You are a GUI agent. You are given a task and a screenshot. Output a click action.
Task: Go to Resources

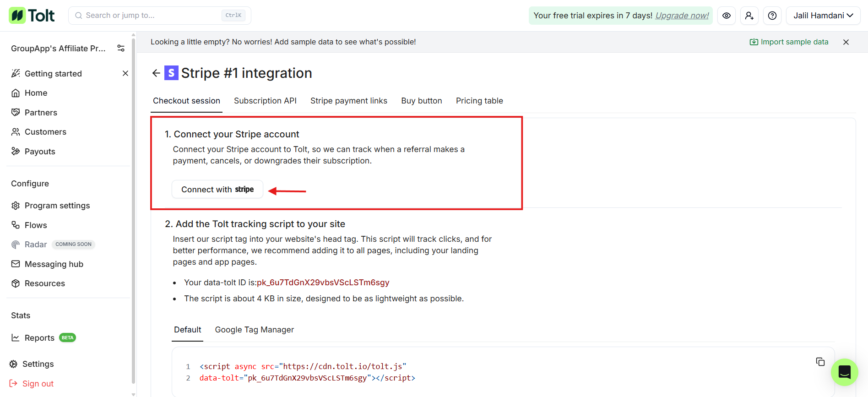pyautogui.click(x=38, y=283)
